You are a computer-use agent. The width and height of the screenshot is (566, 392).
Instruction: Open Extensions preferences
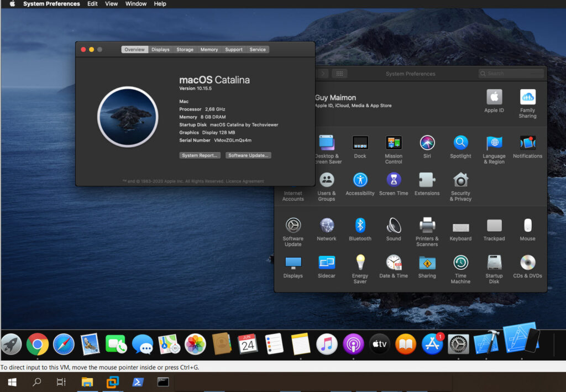(x=427, y=184)
